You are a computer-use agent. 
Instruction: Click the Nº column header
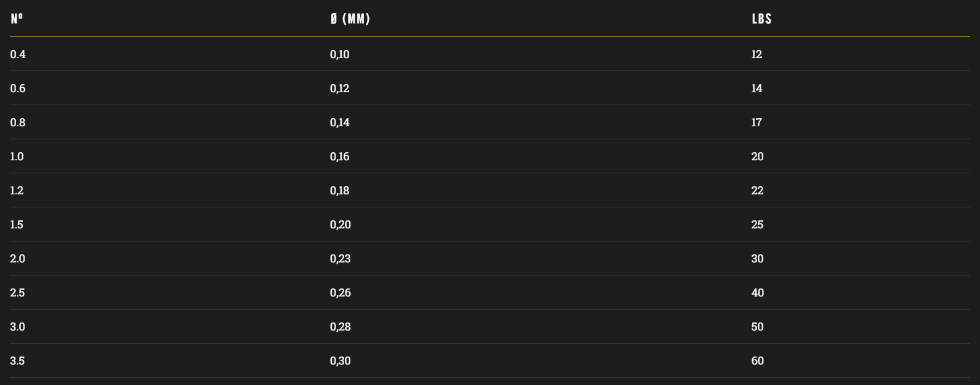click(x=17, y=19)
